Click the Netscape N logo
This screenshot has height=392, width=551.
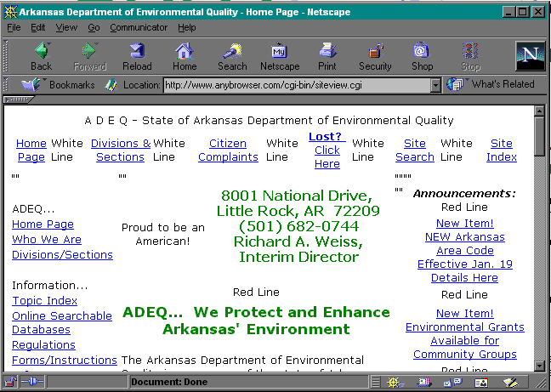pos(531,56)
